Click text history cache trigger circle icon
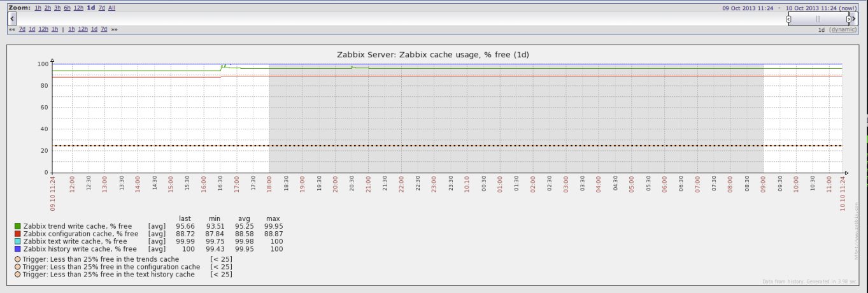Image resolution: width=868 pixels, height=293 pixels. (17, 275)
